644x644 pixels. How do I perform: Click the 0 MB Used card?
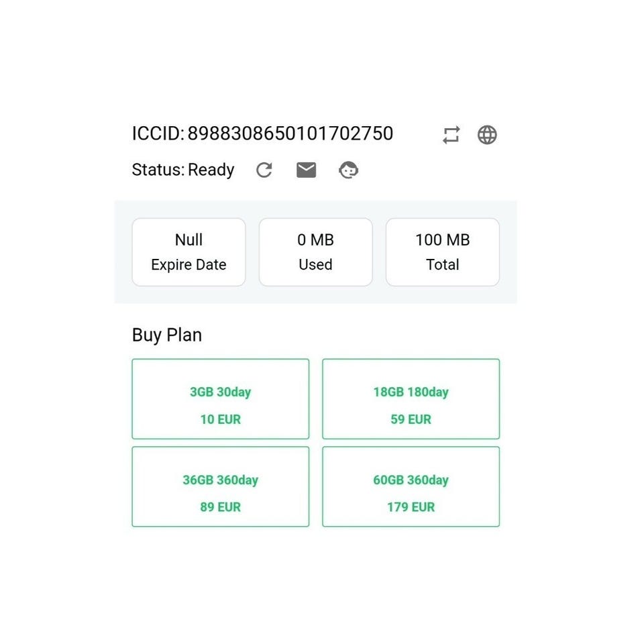[316, 252]
